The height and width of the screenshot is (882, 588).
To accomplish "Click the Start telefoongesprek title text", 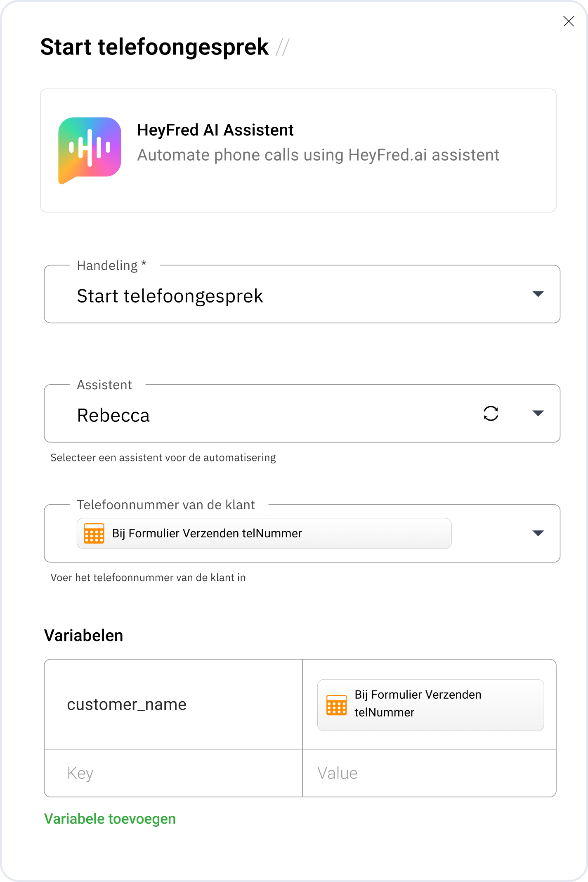I will coord(154,47).
